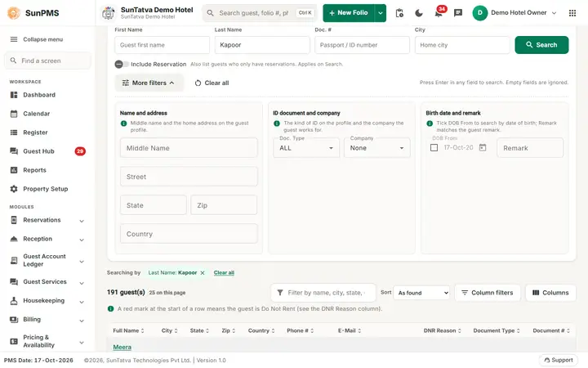The height and width of the screenshot is (368, 588).
Task: Open the chat messages icon
Action: pos(458,13)
